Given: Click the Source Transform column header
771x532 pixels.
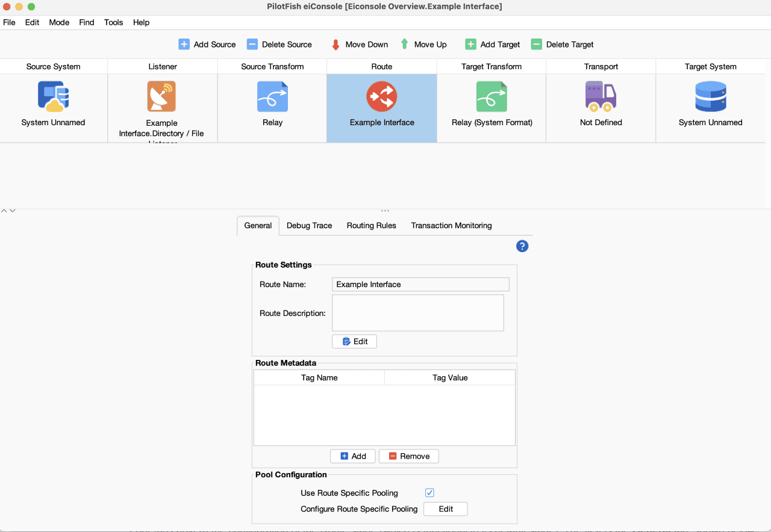Looking at the screenshot, I should 272,67.
